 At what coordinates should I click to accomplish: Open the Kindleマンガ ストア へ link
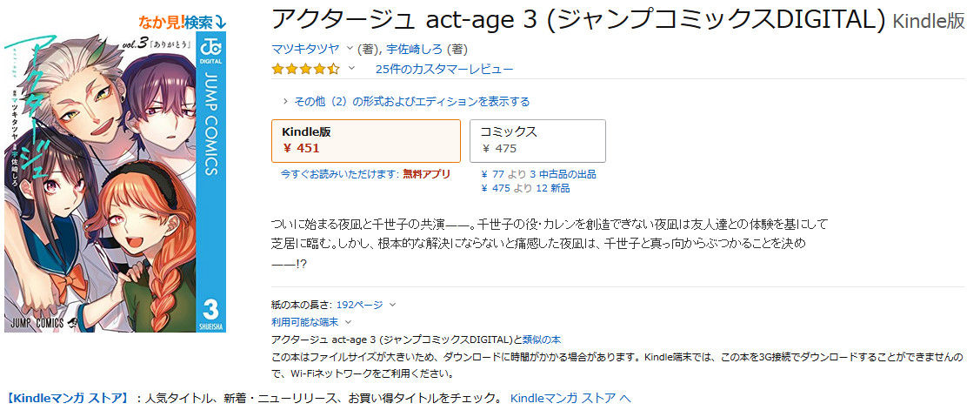click(570, 399)
